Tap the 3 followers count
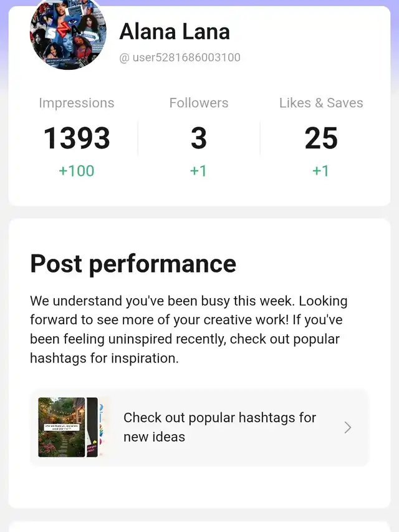Image resolution: width=399 pixels, height=532 pixels. 199,138
